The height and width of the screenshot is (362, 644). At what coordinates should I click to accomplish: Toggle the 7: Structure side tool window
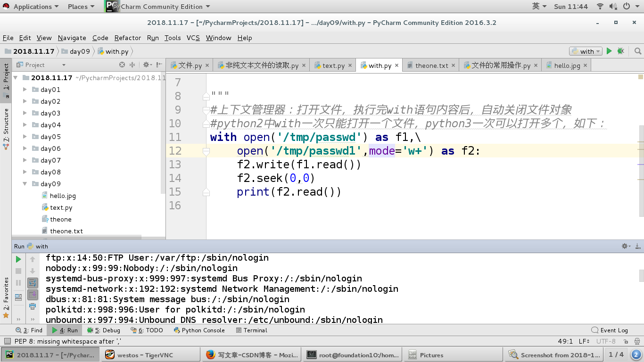6,128
